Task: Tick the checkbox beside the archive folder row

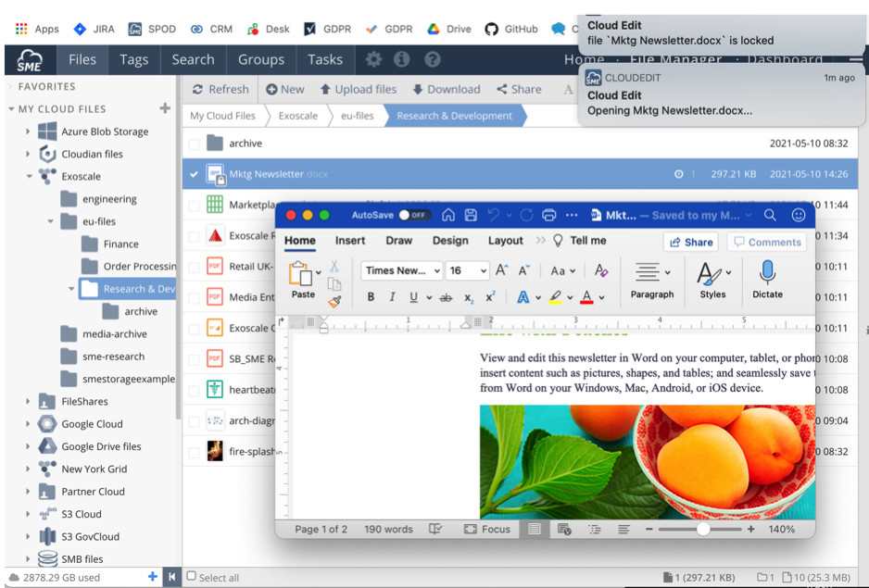Action: (195, 144)
